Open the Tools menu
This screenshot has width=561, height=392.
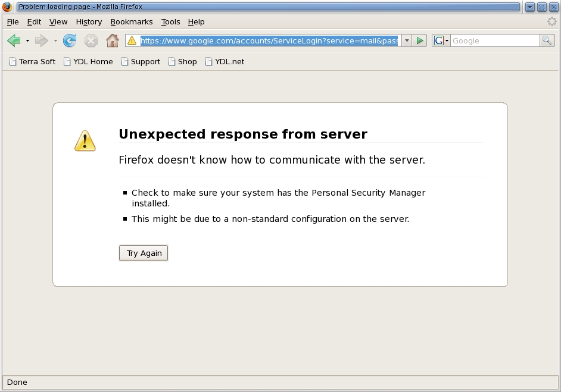170,21
